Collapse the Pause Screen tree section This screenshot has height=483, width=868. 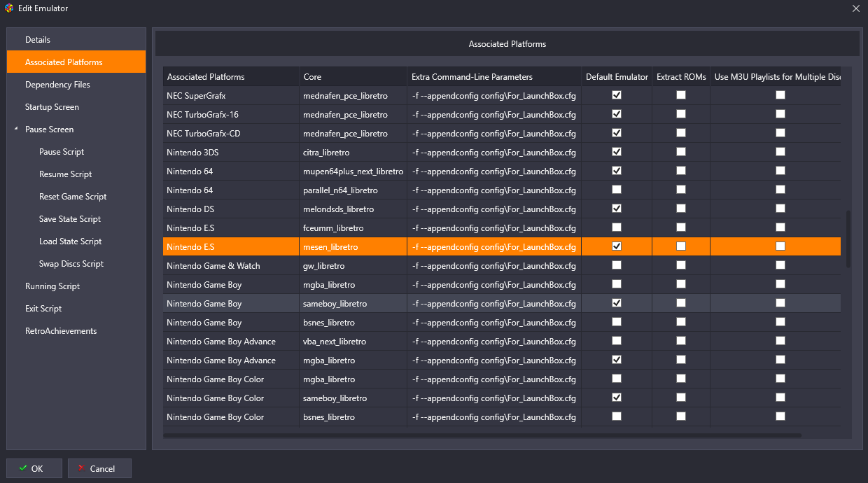pos(16,129)
